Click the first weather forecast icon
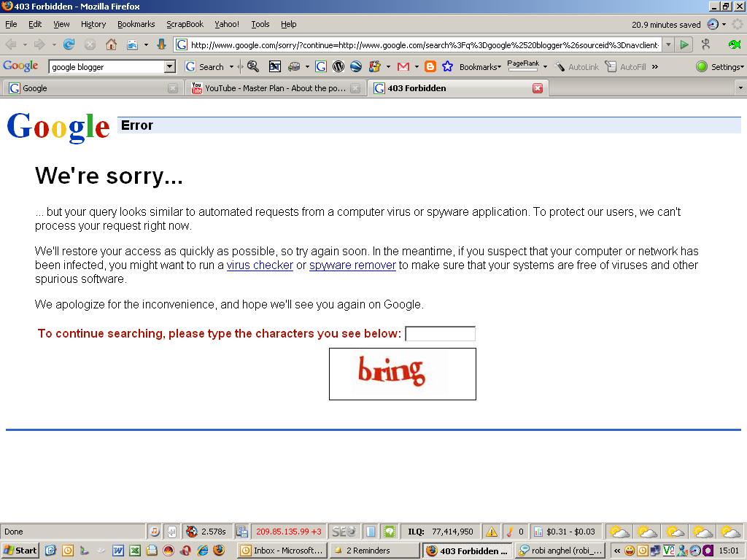Viewport: 747px width, 560px height. click(620, 532)
